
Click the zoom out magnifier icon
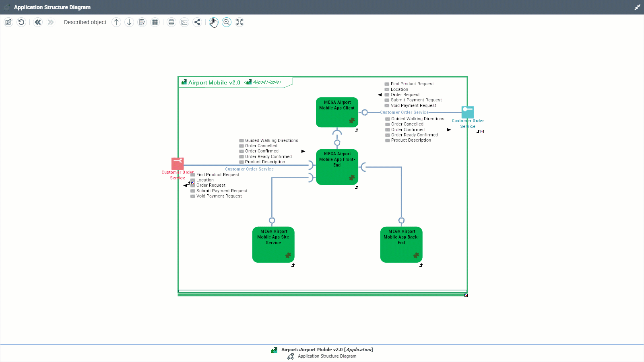point(227,22)
